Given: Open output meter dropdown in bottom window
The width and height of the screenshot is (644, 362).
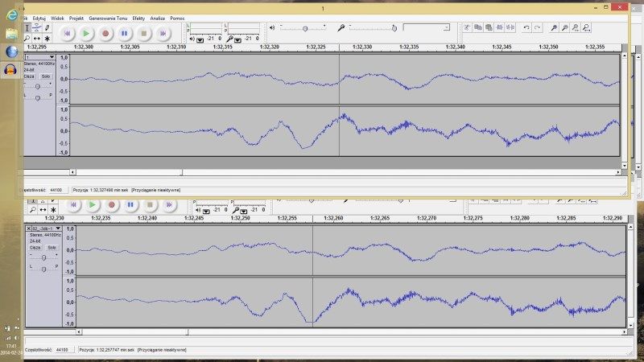Looking at the screenshot, I should tap(206, 212).
